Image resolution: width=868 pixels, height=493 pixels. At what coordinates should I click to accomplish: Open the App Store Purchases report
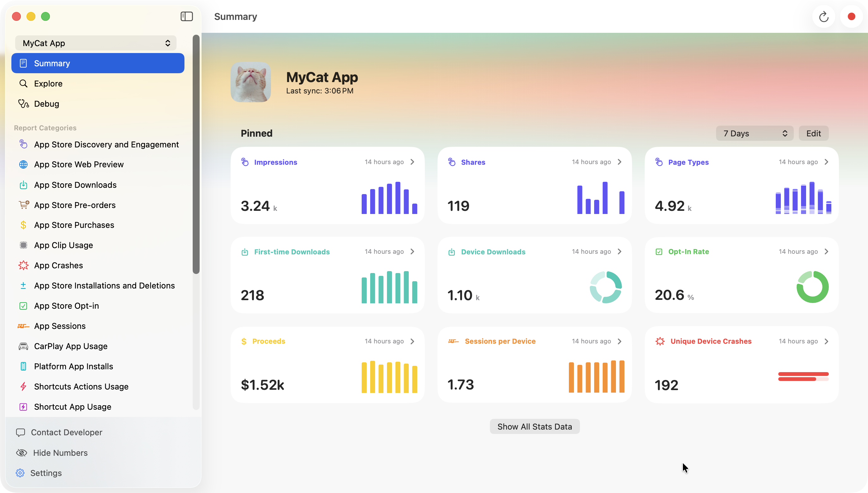[74, 225]
